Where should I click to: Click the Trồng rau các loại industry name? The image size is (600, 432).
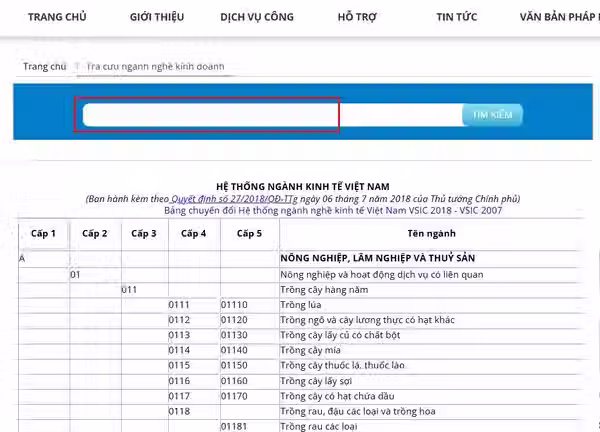tap(319, 426)
